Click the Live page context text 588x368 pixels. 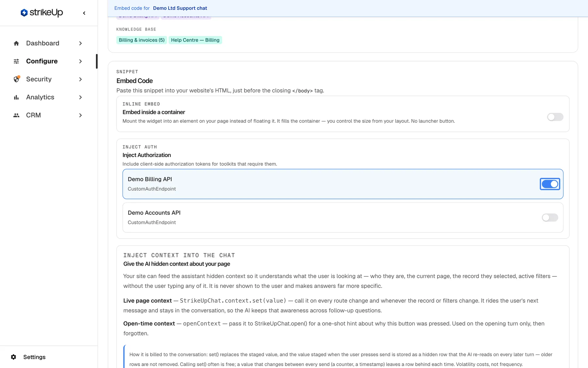147,301
